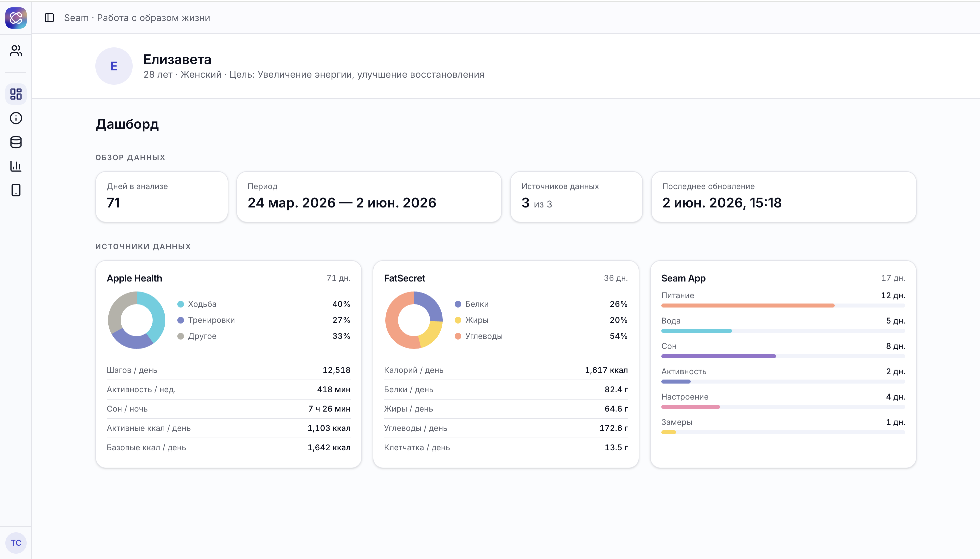Click the 'Клетчатка / день' row
The height and width of the screenshot is (559, 980).
pos(506,448)
